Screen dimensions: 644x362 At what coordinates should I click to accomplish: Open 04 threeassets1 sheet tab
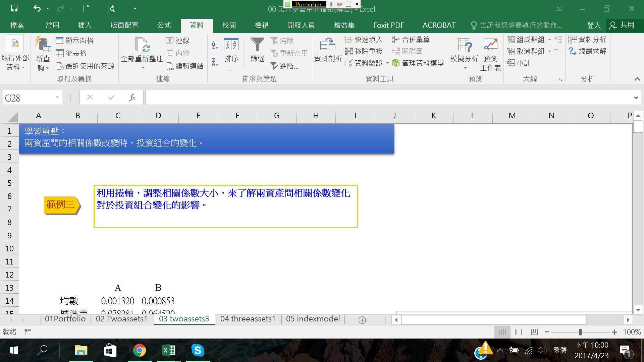(x=248, y=319)
